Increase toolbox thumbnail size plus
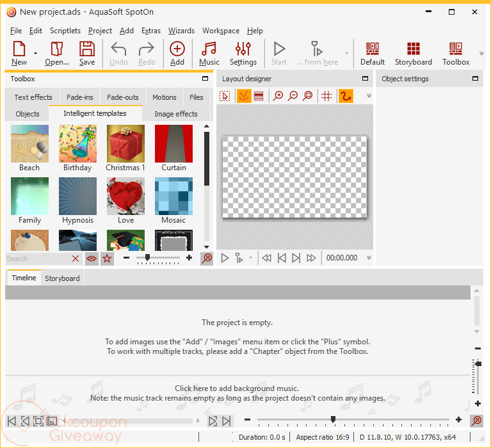 (x=189, y=258)
